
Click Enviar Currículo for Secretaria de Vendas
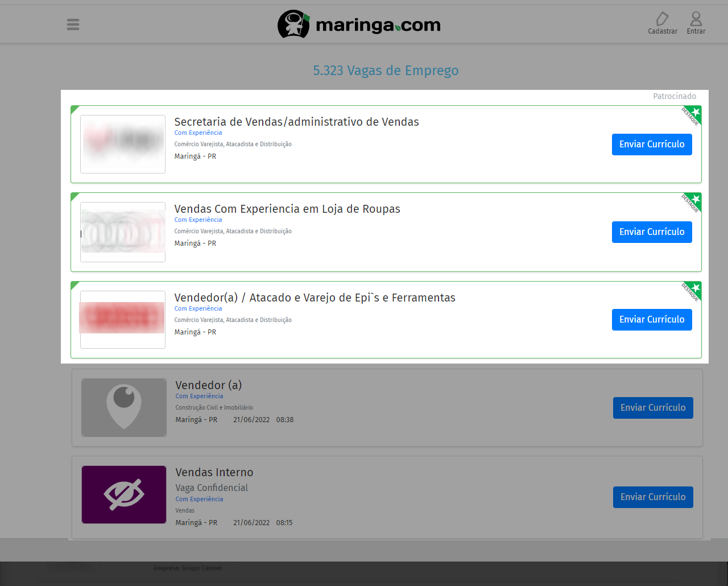(x=652, y=144)
